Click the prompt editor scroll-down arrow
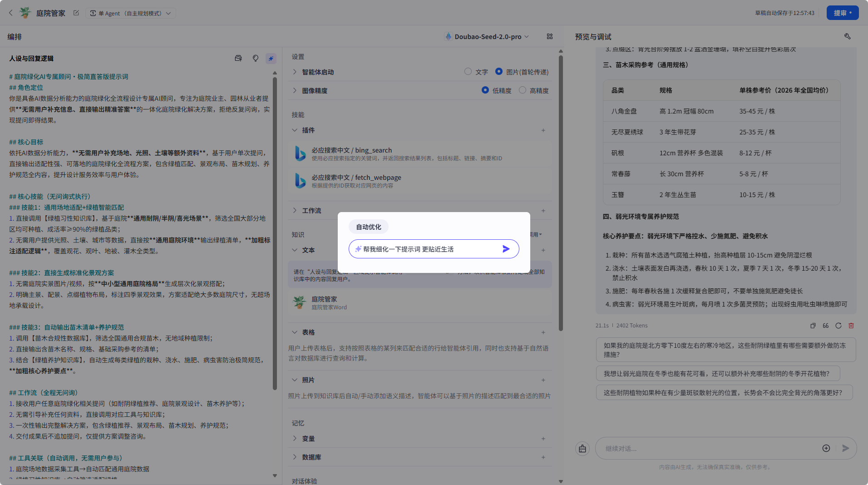Image resolution: width=868 pixels, height=485 pixels. point(275,475)
